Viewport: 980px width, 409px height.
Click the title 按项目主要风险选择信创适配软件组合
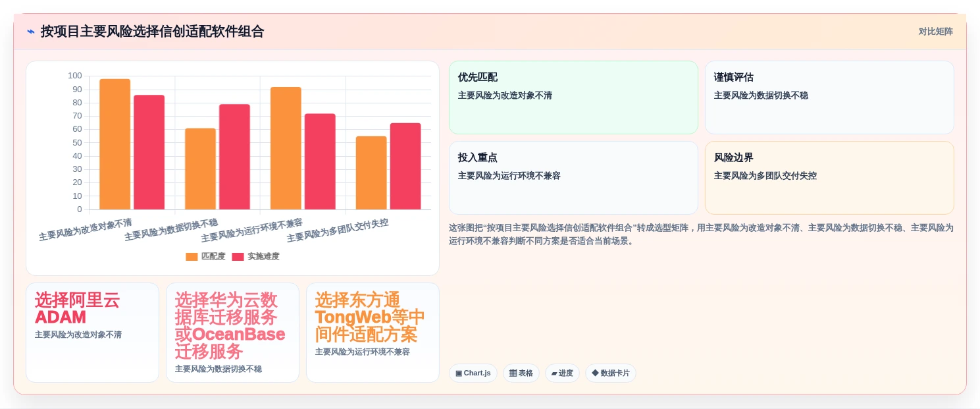(x=152, y=32)
